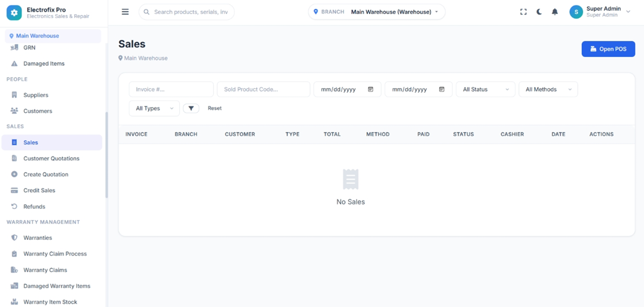644x307 pixels.
Task: Click the Open POS button
Action: [x=608, y=49]
